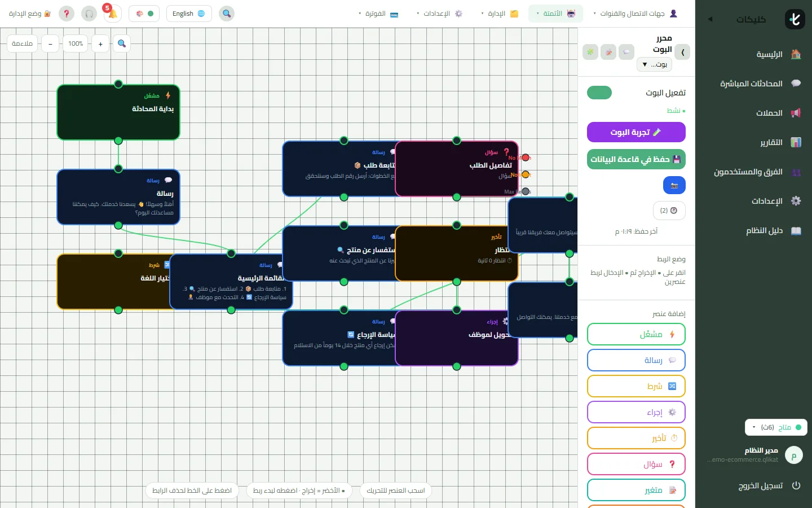This screenshot has width=812, height=508.
Task: Collapse the bot editor panel chevron
Action: click(x=682, y=52)
